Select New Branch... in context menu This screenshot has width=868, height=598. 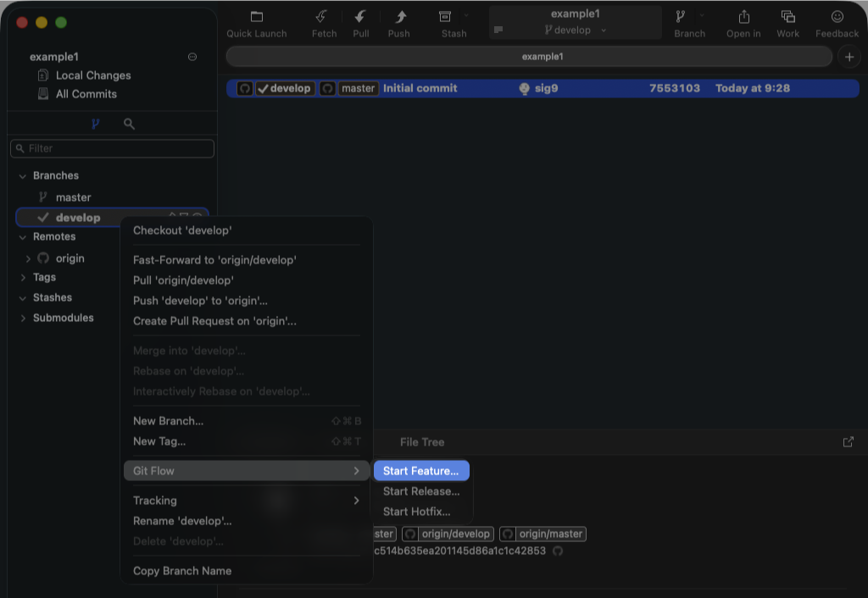(168, 421)
